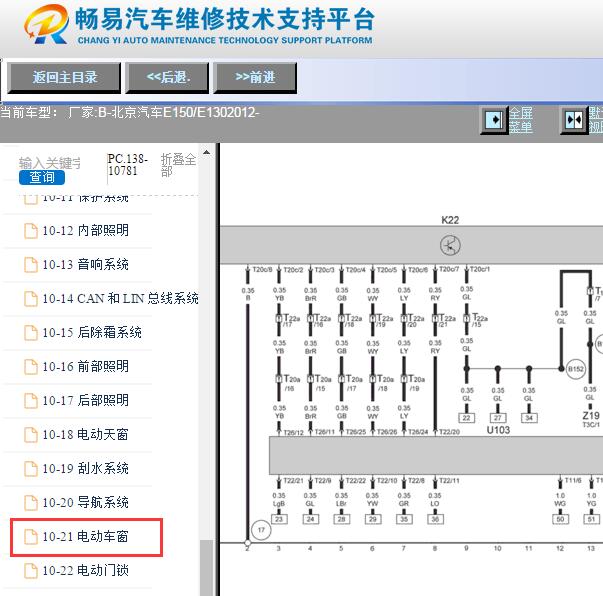
Task: Open 10-17 后部照明 item
Action: pos(85,400)
